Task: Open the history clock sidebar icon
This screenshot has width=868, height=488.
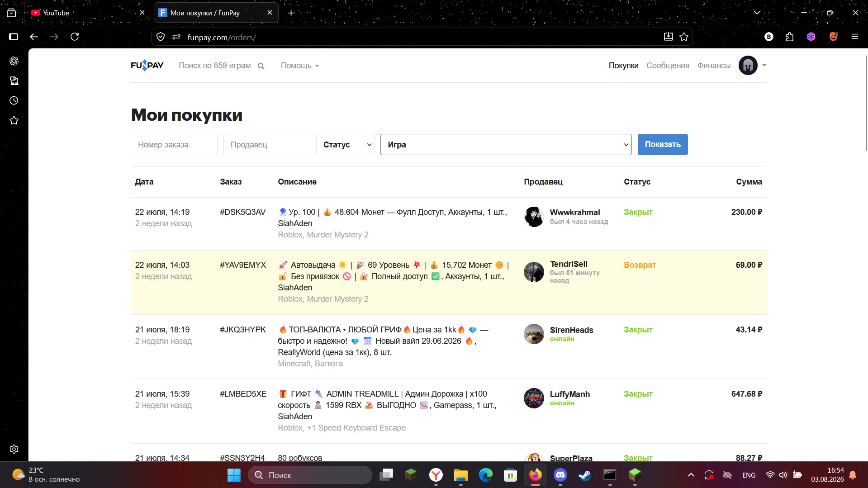Action: click(14, 100)
